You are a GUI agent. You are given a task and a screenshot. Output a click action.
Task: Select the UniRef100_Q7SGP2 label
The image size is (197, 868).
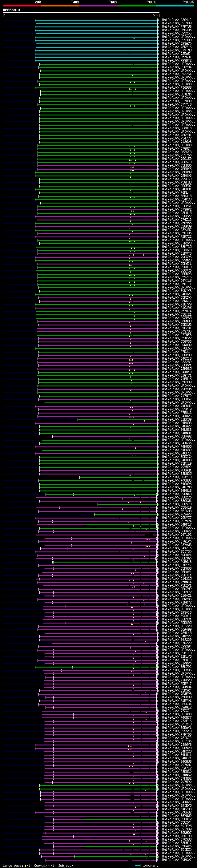177,210
